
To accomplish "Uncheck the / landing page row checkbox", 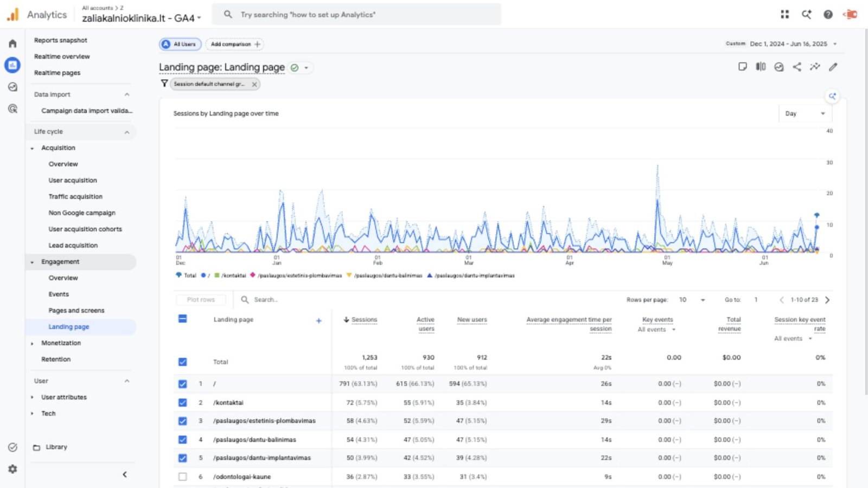I will 183,384.
